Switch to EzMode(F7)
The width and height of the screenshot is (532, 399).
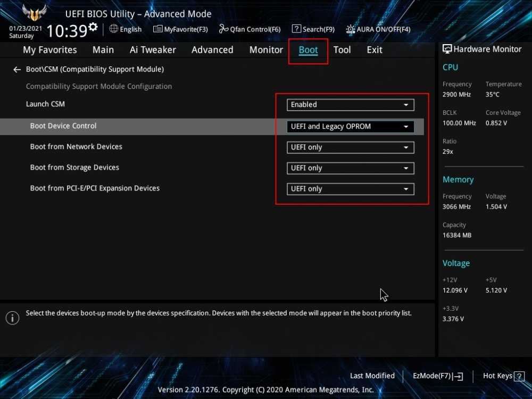coord(437,376)
